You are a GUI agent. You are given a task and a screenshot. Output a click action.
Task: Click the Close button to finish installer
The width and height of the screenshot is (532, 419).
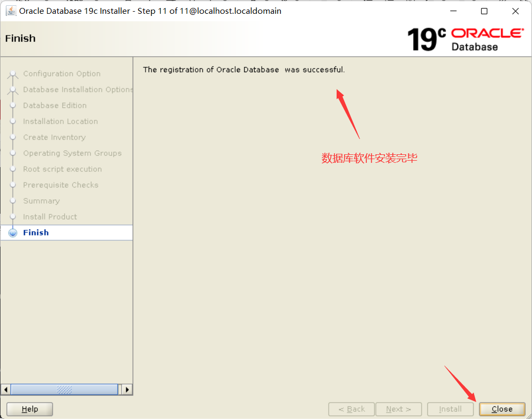502,409
